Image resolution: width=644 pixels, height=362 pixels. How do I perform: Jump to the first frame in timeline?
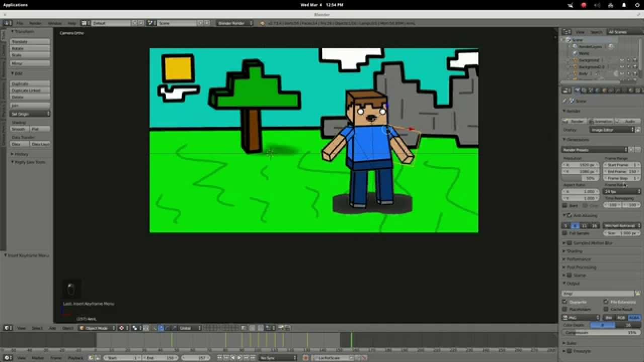pos(221,357)
